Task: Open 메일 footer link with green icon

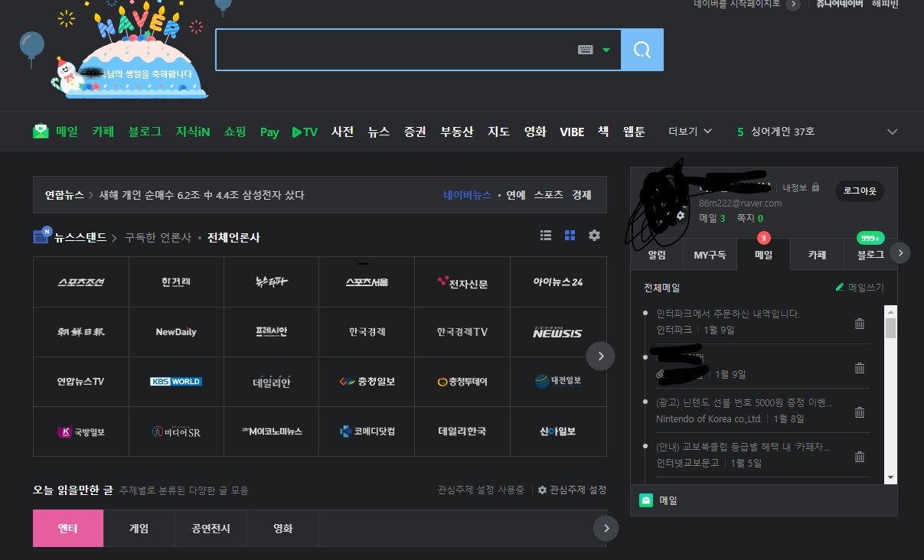Action: (658, 500)
